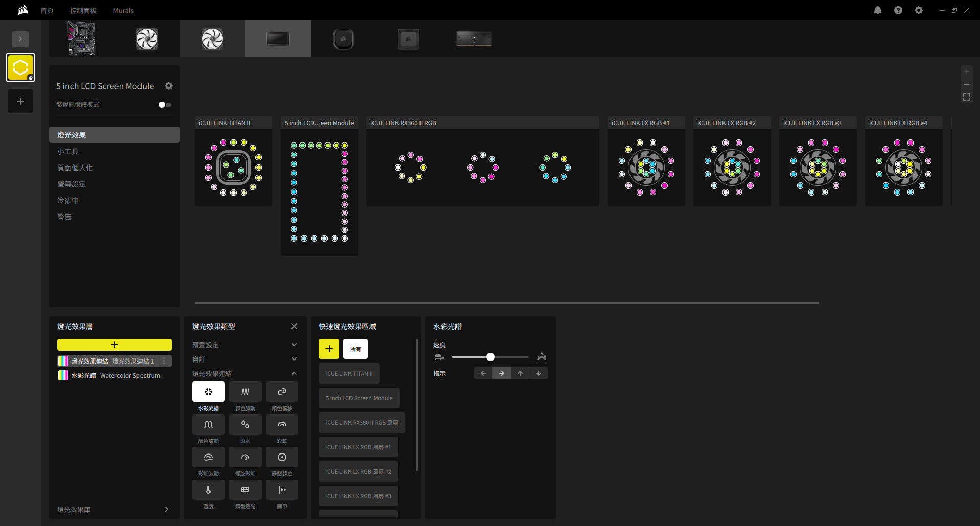
Task: Add a quick lighting zone with plus
Action: pos(329,349)
